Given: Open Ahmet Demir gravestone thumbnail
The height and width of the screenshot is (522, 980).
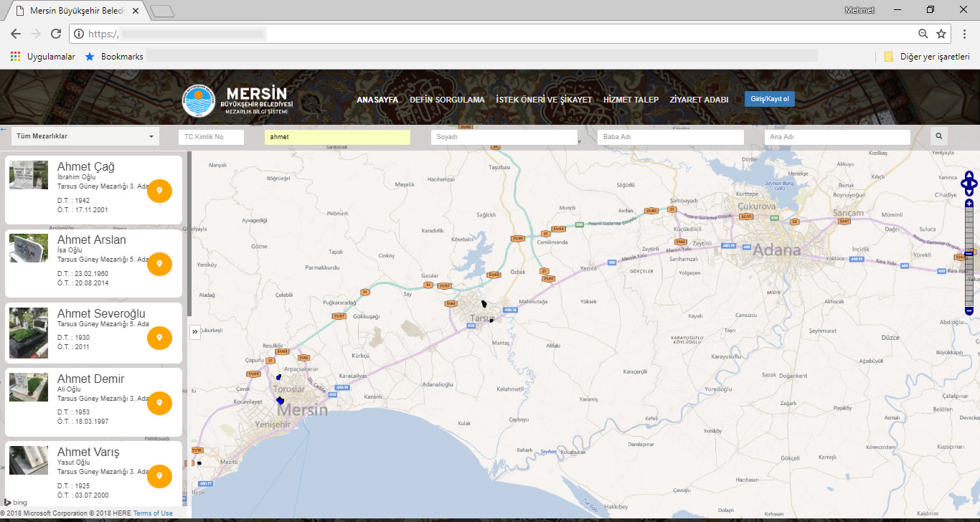Looking at the screenshot, I should (29, 387).
